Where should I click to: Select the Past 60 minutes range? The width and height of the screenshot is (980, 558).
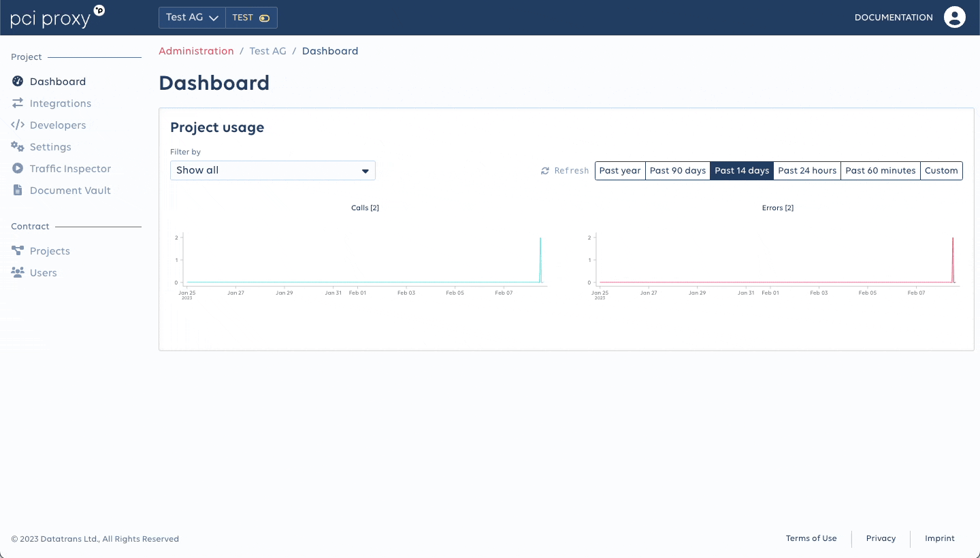coord(881,171)
